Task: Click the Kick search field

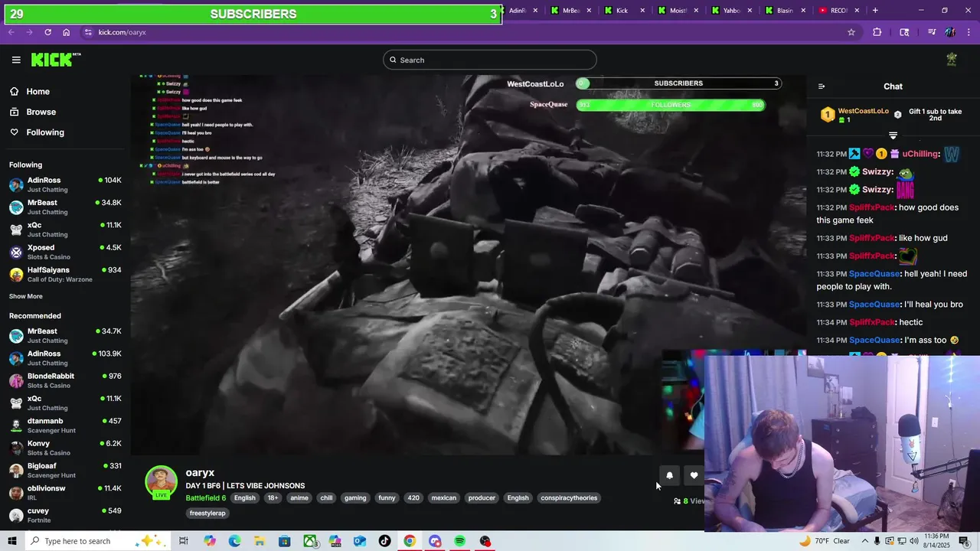Action: coord(490,60)
